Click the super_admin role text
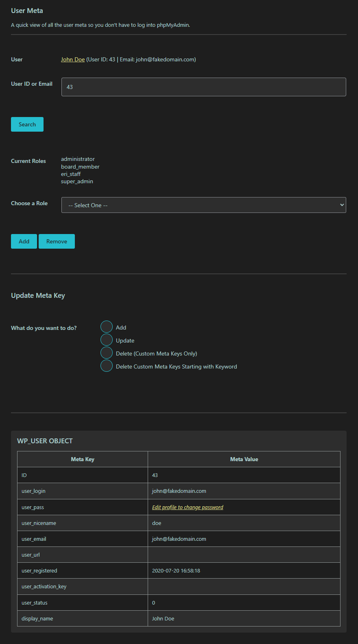The width and height of the screenshot is (358, 644). 77,181
